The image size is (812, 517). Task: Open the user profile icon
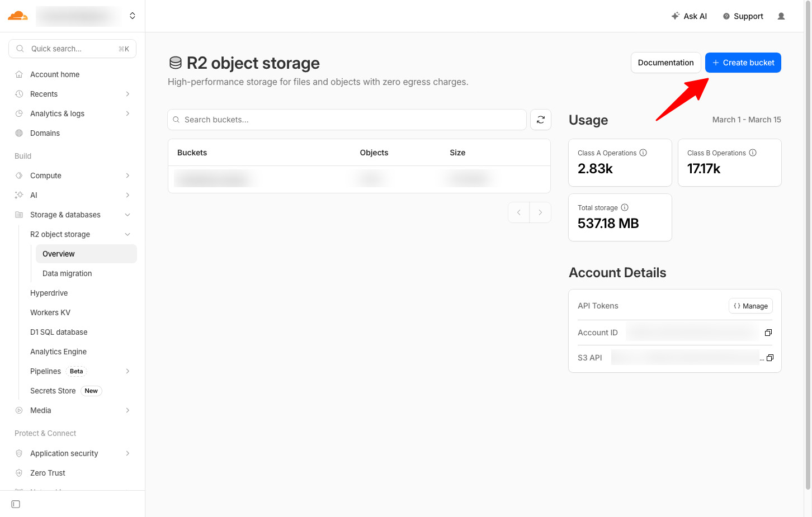click(x=781, y=16)
